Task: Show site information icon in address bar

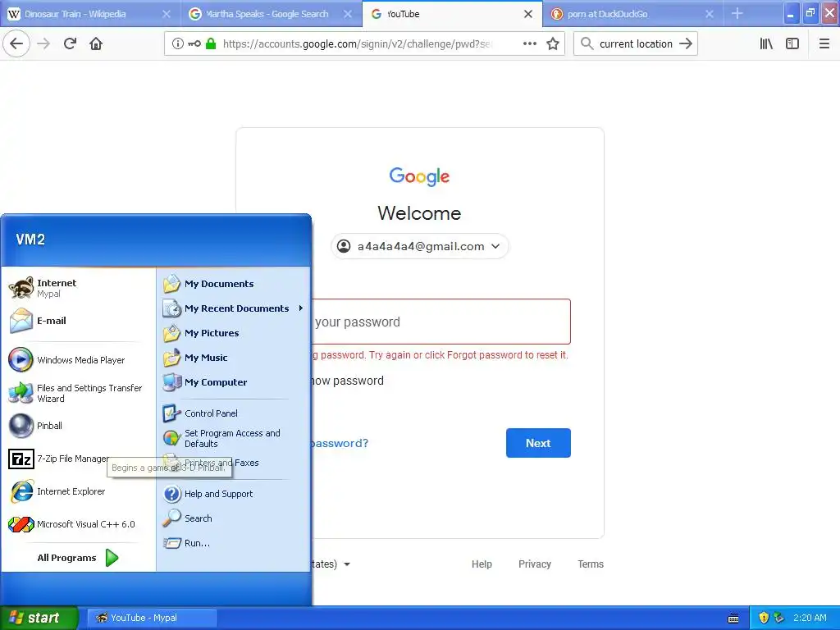Action: (x=177, y=44)
